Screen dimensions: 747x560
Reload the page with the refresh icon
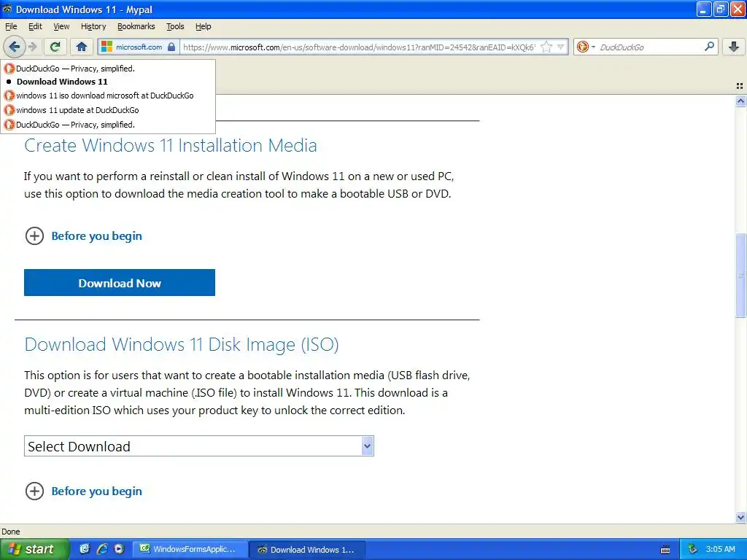[55, 47]
